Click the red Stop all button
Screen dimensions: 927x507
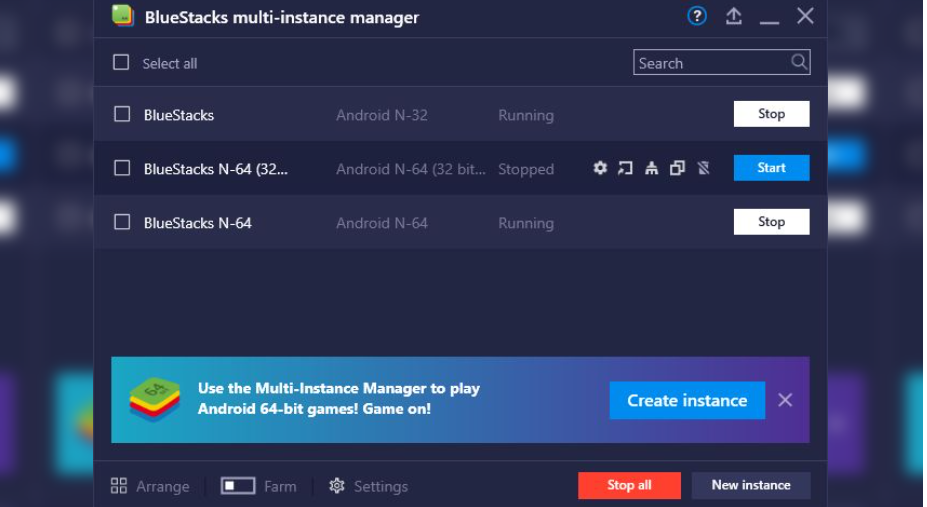[x=629, y=485]
